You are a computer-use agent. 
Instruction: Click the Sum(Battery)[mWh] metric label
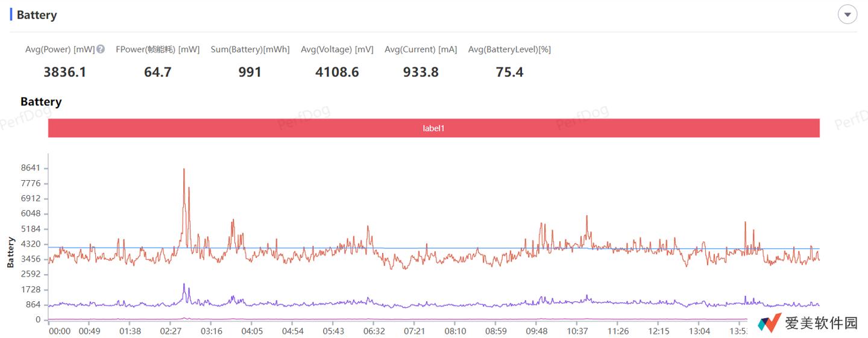(x=250, y=49)
